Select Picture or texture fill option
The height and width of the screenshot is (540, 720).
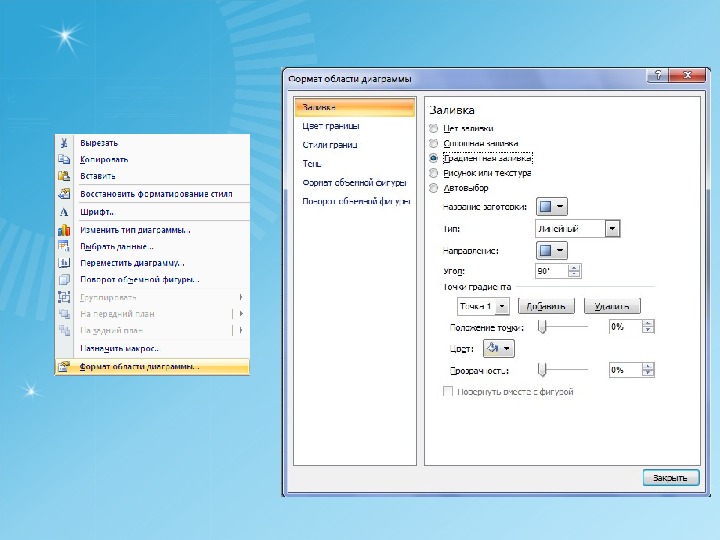point(433,173)
